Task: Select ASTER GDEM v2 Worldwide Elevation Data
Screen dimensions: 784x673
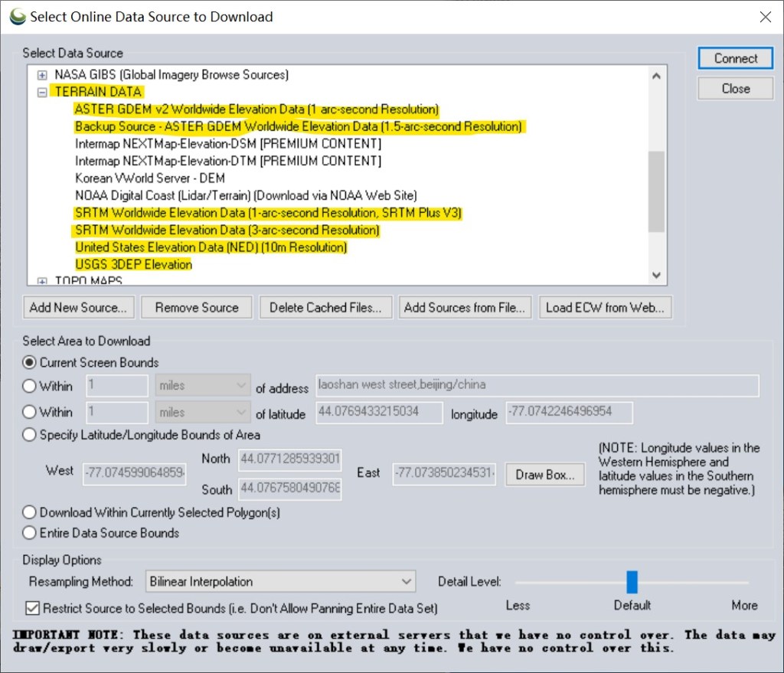Action: 256,109
